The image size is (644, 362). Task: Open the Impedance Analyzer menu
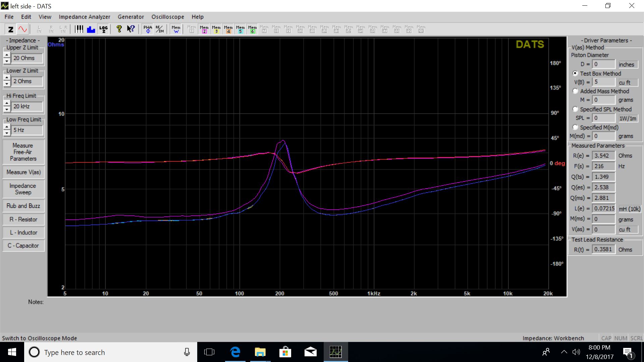[84, 17]
